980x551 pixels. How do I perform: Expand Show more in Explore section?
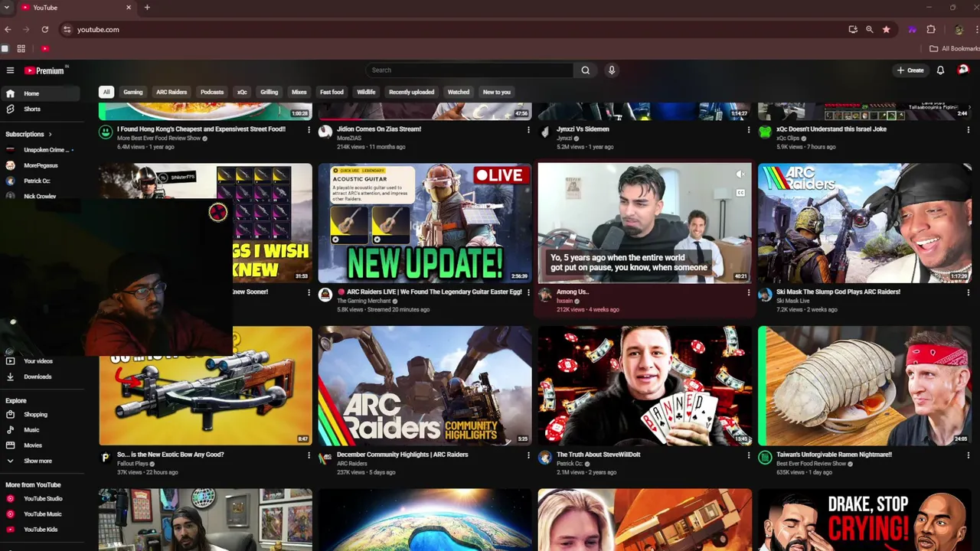pyautogui.click(x=38, y=461)
